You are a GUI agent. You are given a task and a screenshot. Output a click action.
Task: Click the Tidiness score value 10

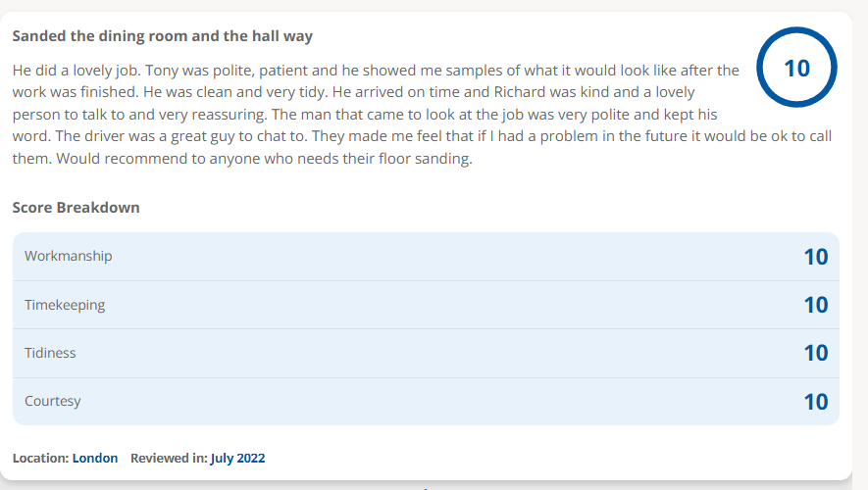tap(815, 353)
